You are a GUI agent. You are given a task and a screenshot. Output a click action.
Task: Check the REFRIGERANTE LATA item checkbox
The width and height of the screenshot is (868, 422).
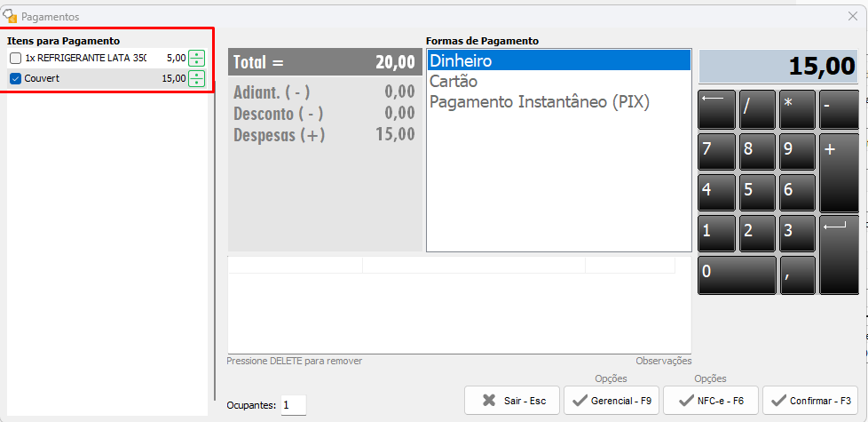[15, 58]
